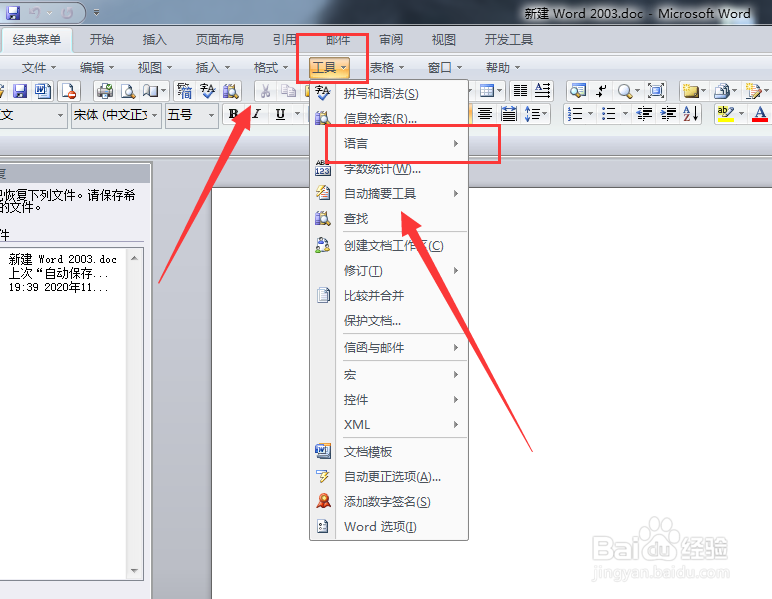
Task: Click the numbered list icon
Action: point(575,114)
